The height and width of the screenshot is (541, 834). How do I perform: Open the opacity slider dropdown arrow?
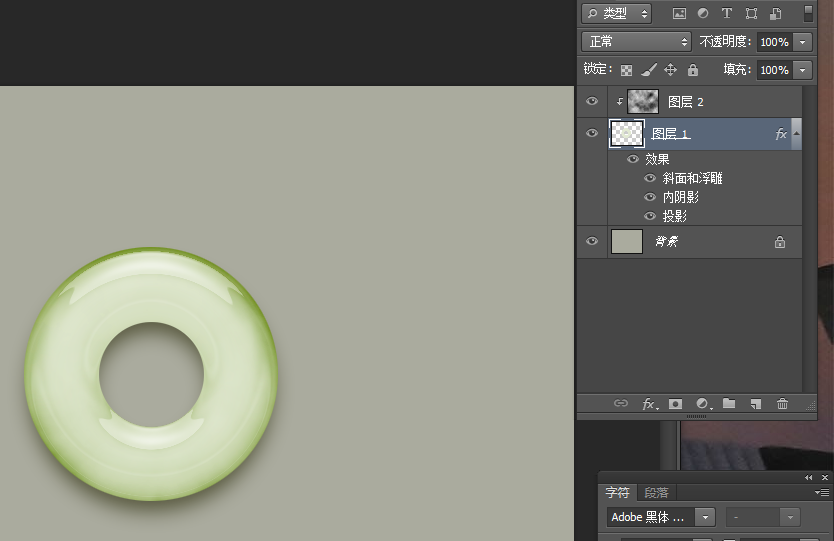tap(802, 42)
